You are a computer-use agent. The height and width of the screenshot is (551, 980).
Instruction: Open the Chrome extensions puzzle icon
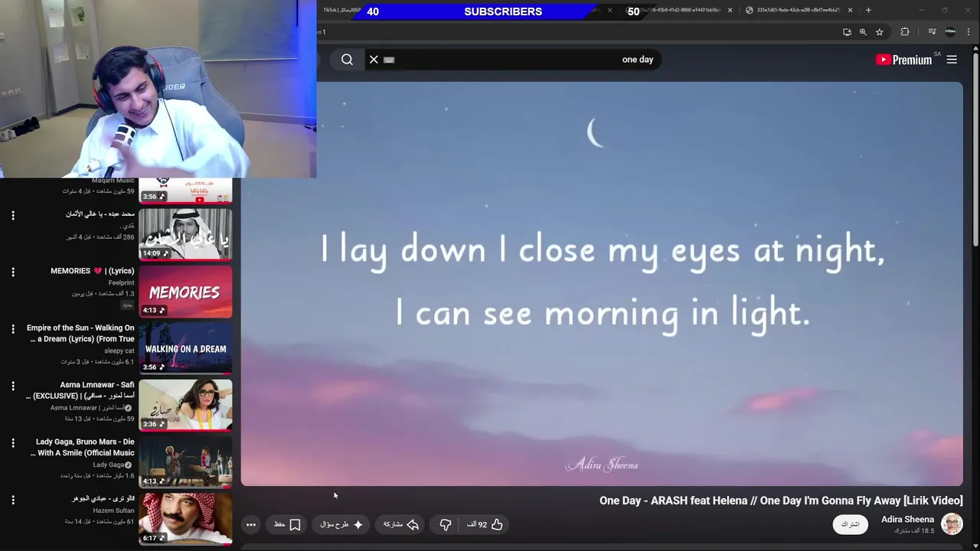coord(905,32)
